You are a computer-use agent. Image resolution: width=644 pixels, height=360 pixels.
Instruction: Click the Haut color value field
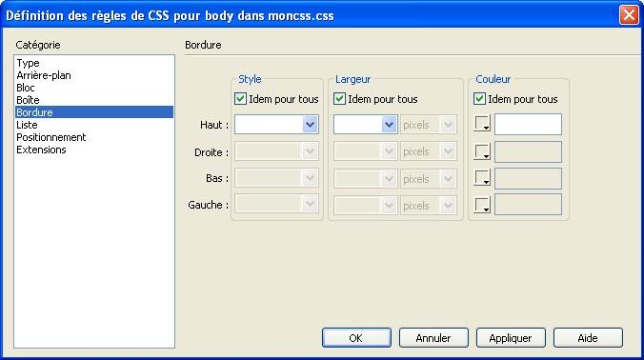tap(528, 125)
